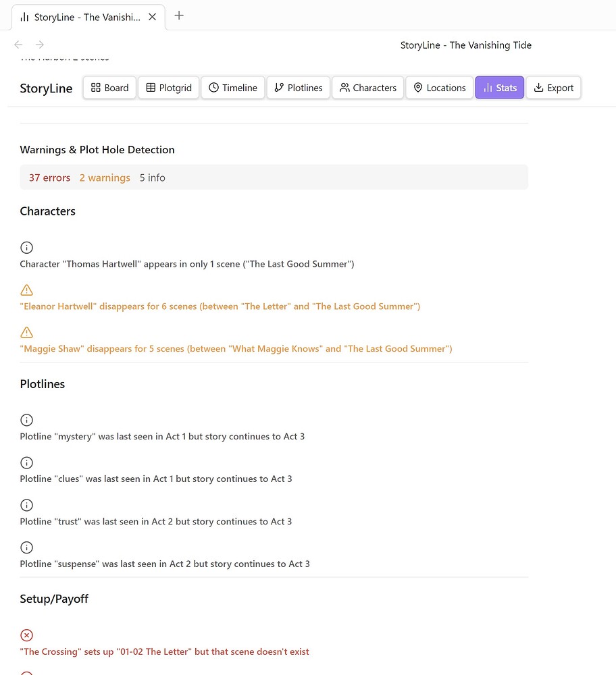Select Plotline "clues" last seen message

[x=156, y=479]
